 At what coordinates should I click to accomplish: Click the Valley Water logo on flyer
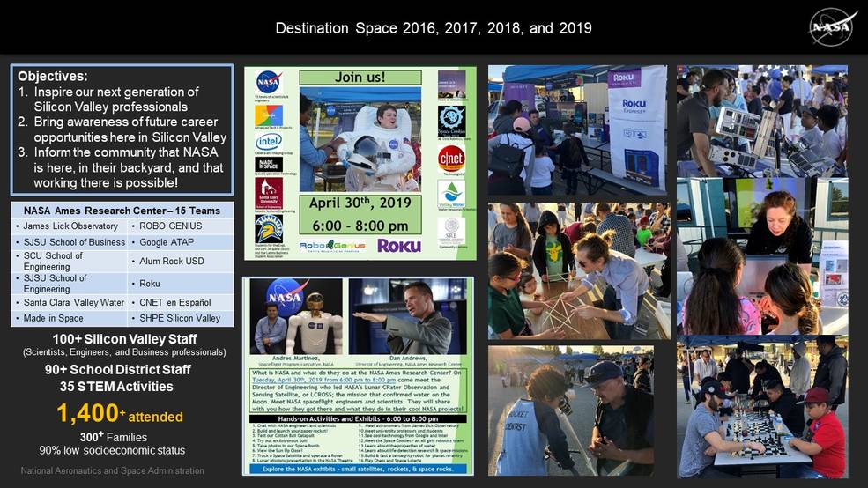pyautogui.click(x=452, y=194)
